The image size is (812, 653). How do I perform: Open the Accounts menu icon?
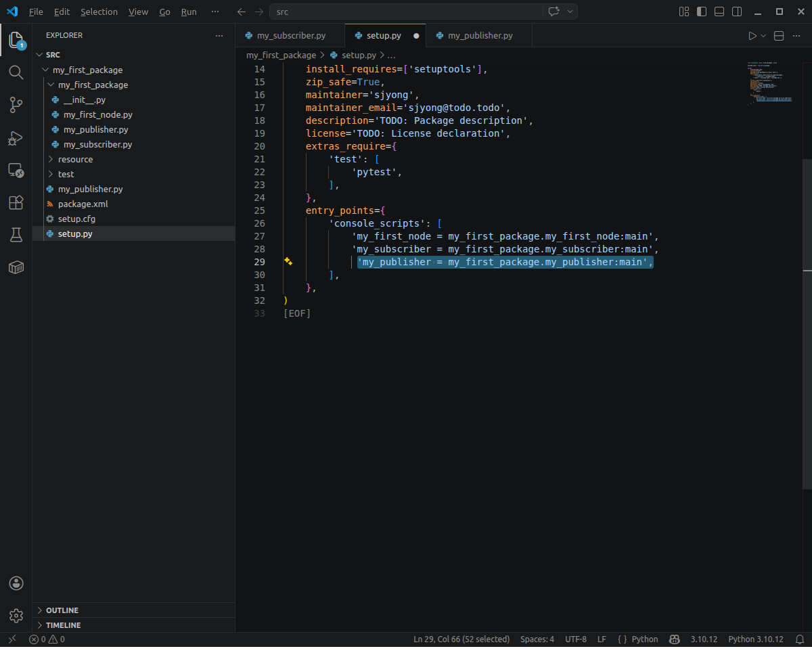(16, 583)
